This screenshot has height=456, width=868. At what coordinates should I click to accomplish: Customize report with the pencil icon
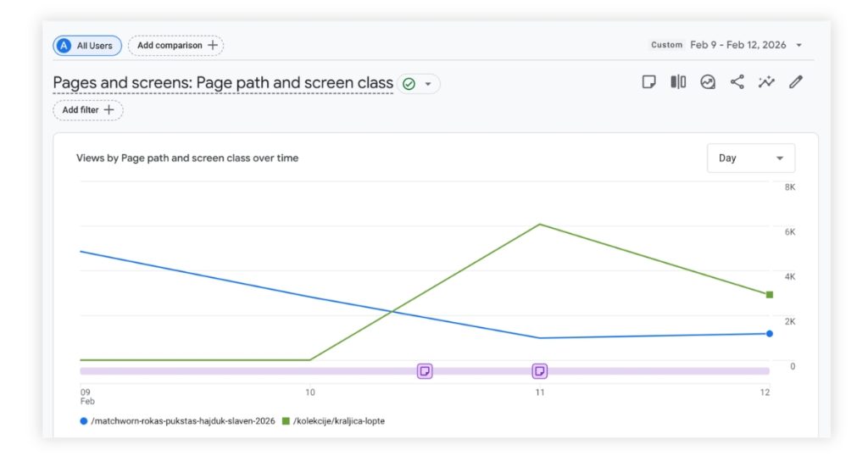tap(795, 82)
